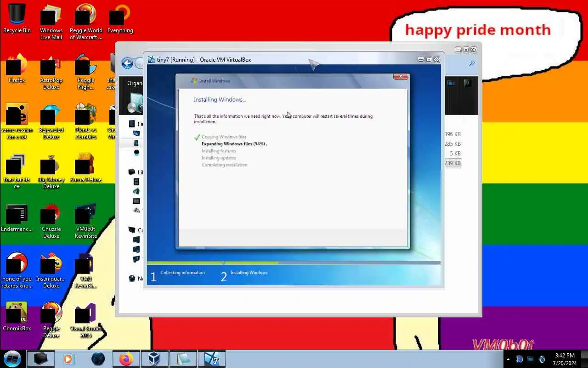Launch Chuzzle Deluxe from desktop

click(x=51, y=220)
